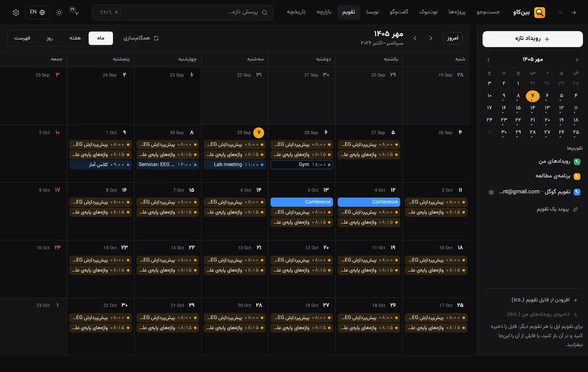
Task: Click the search box with the Ctrl K hint
Action: coord(183,13)
